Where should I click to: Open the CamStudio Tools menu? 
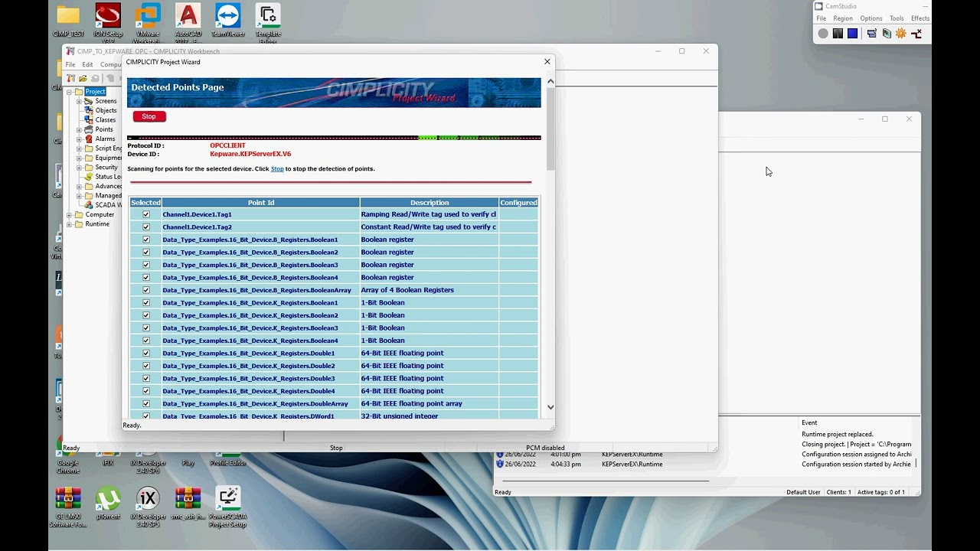click(x=897, y=18)
